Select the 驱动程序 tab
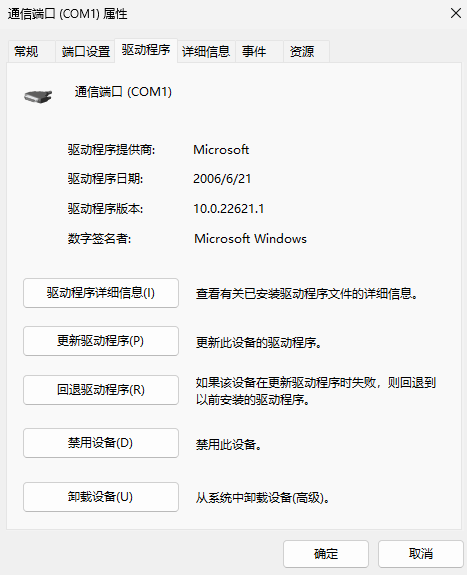 tap(146, 50)
